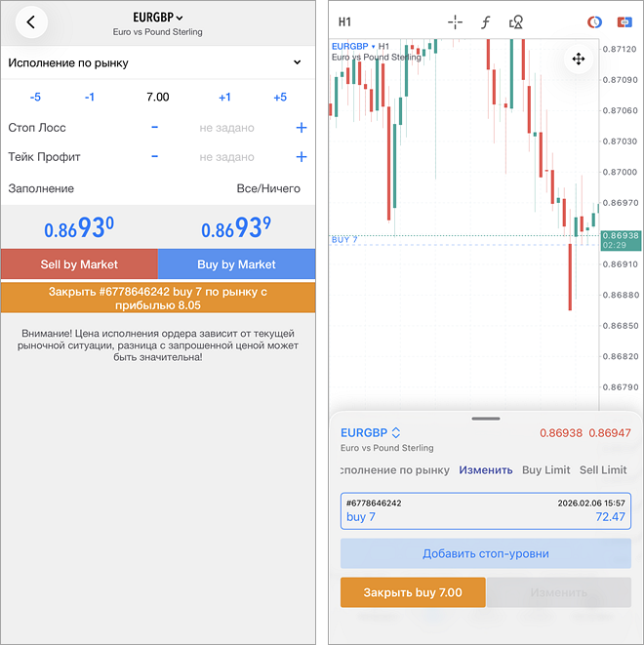Open the crosshair tool on chart
644x645 pixels.
(x=455, y=22)
